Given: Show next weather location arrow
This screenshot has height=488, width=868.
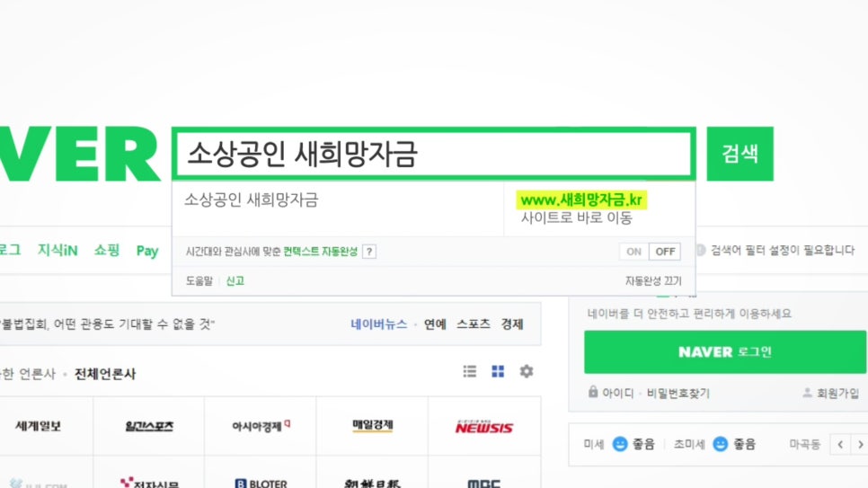Looking at the screenshot, I should 860,444.
